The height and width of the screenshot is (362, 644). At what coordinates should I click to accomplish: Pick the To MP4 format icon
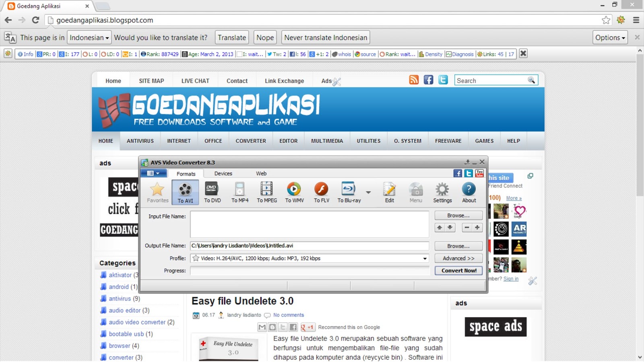point(240,192)
